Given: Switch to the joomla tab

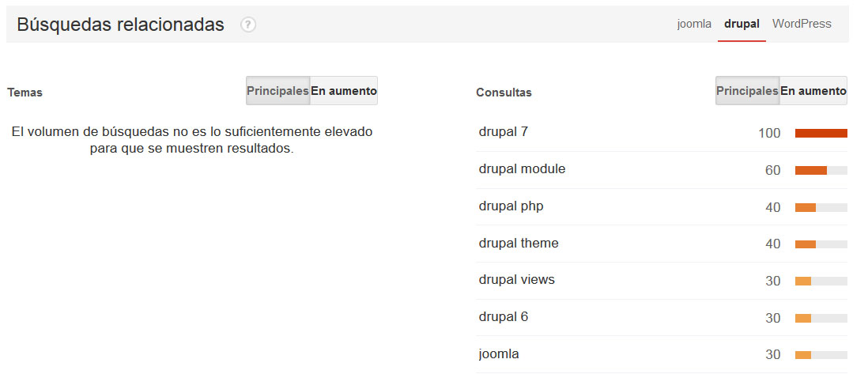Looking at the screenshot, I should click(694, 24).
